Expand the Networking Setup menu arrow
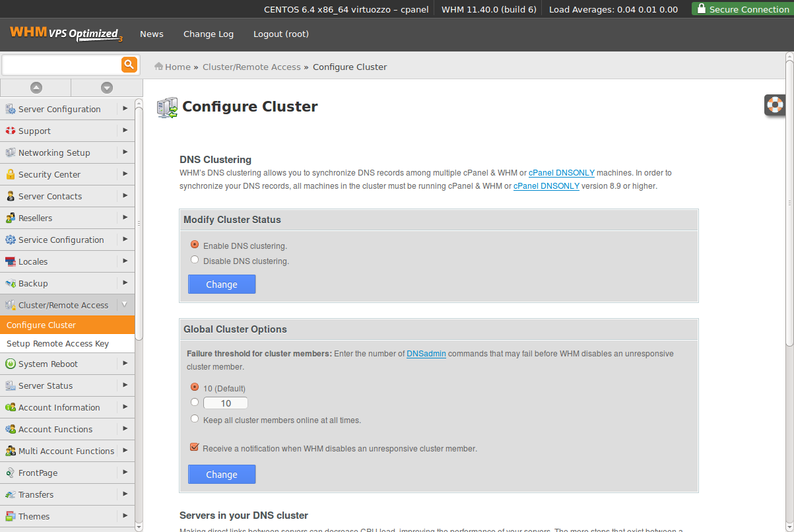Image resolution: width=794 pixels, height=532 pixels. 125,152
